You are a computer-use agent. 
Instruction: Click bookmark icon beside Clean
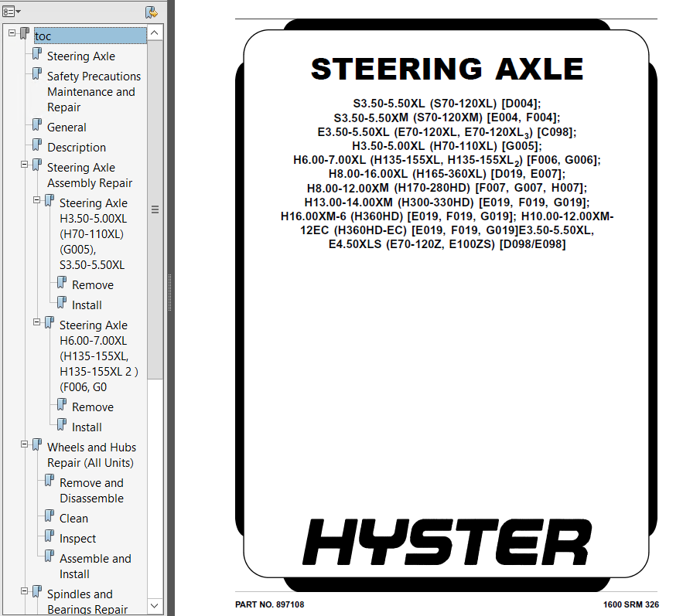click(x=50, y=516)
